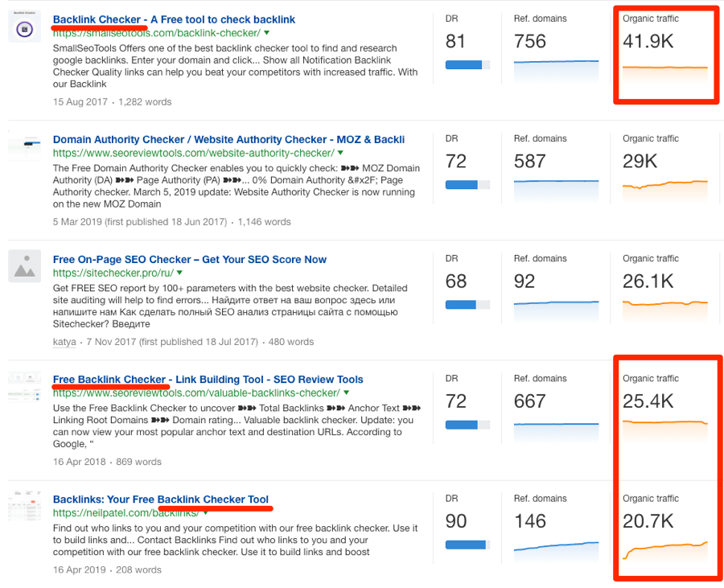Click the text 208 words
Screen dimensions: 724x588
point(138,570)
